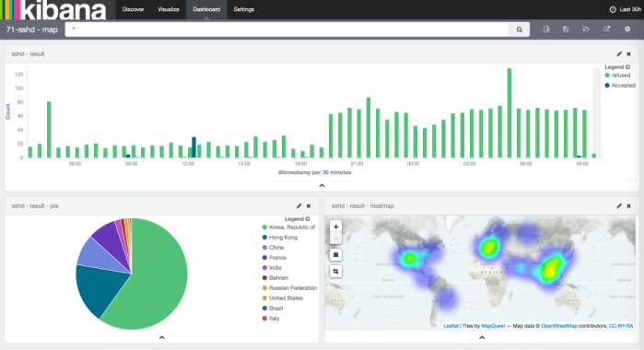Remove the sshd - result panel
644x350 pixels.
[x=629, y=53]
